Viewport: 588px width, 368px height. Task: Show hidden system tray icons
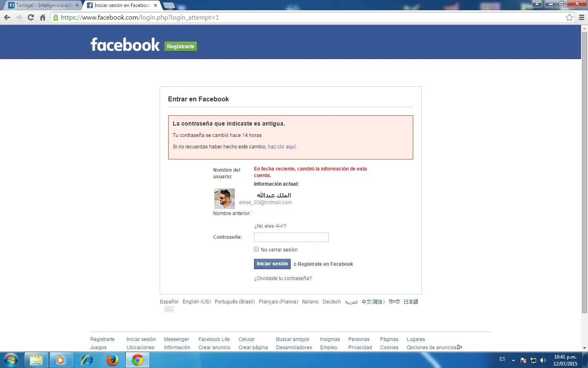pos(513,360)
